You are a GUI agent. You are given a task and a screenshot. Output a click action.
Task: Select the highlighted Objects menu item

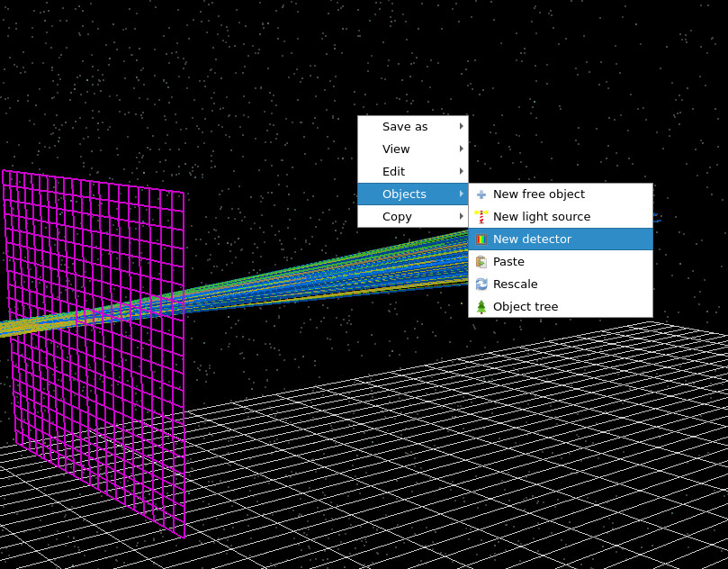[x=403, y=194]
